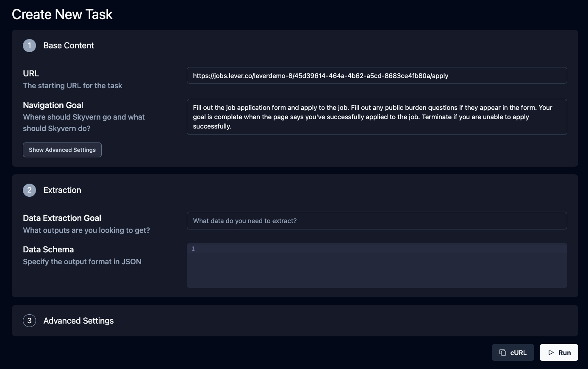Collapse the Base Content section header
This screenshot has width=588, height=369.
[69, 45]
